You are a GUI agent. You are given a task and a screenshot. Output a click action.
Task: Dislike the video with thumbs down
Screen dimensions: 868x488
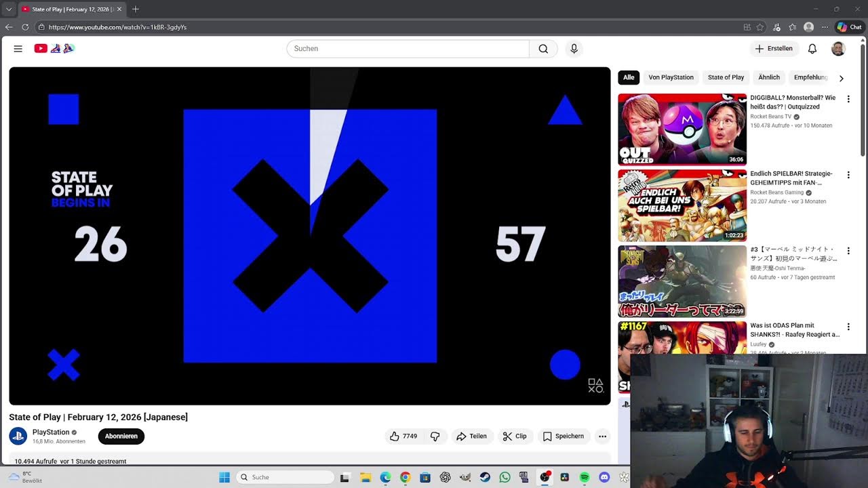point(435,436)
